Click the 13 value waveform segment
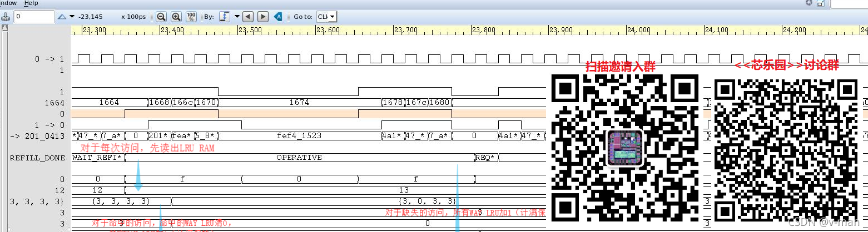The width and height of the screenshot is (868, 232). [x=404, y=190]
